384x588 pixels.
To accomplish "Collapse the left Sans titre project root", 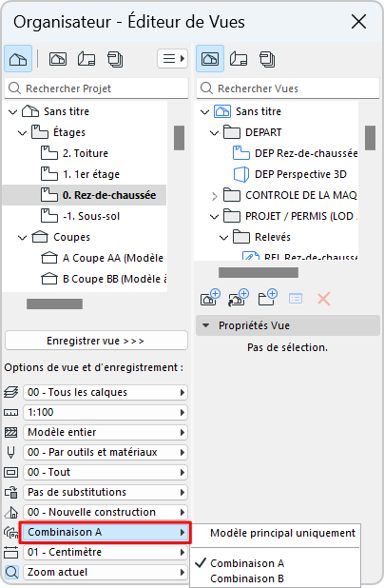I will (x=13, y=111).
